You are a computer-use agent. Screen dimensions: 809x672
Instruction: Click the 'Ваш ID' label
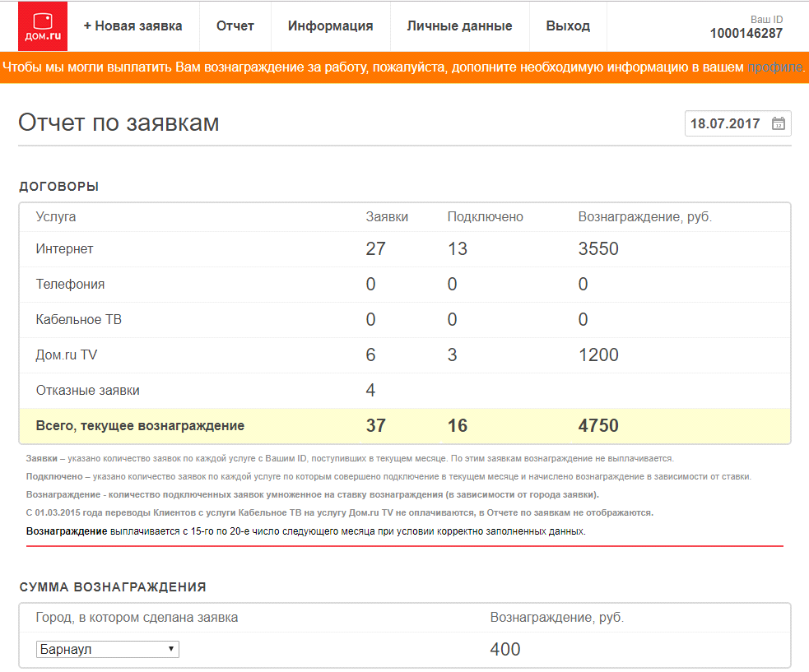[x=766, y=20]
